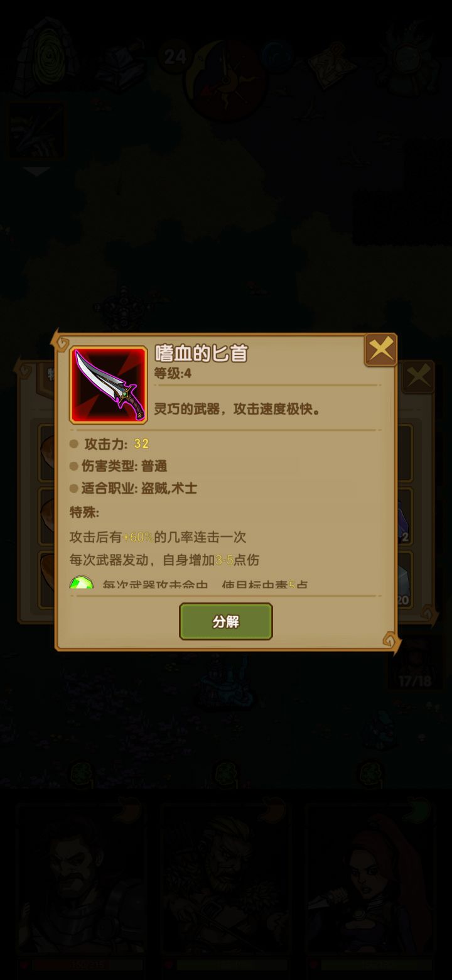Viewport: 452px width, 980px height.
Task: Open the book icon at top
Action: (122, 64)
